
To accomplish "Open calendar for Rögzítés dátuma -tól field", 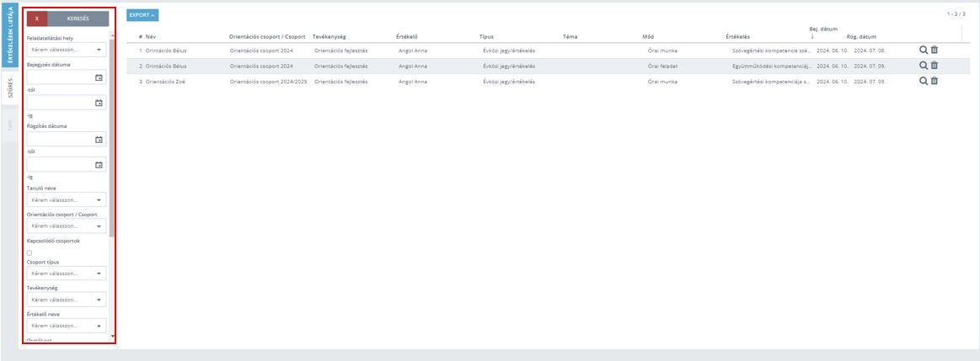I will click(x=99, y=140).
